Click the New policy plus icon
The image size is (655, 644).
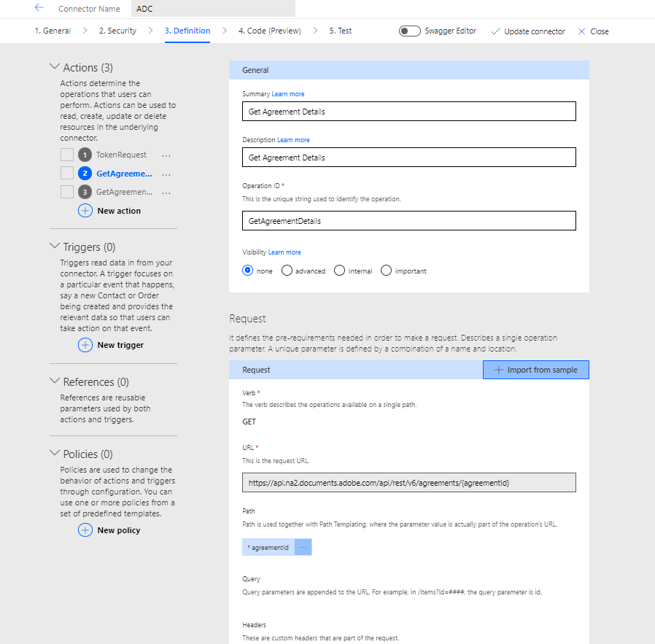[87, 529]
